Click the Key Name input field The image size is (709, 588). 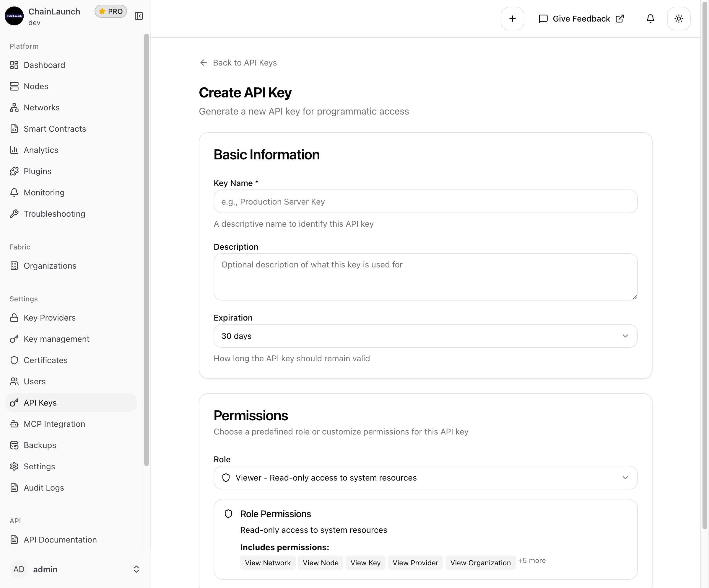425,201
